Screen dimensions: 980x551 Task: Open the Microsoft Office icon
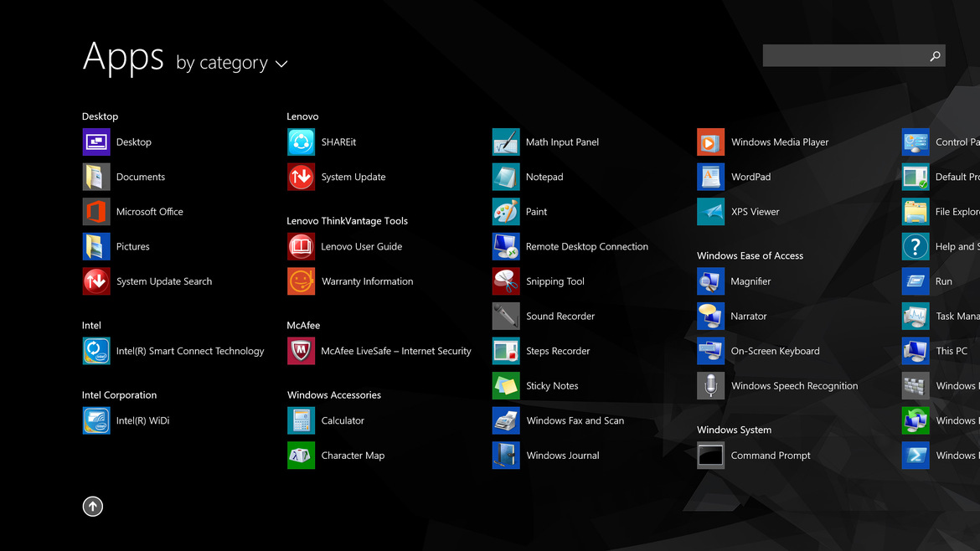[x=96, y=212]
